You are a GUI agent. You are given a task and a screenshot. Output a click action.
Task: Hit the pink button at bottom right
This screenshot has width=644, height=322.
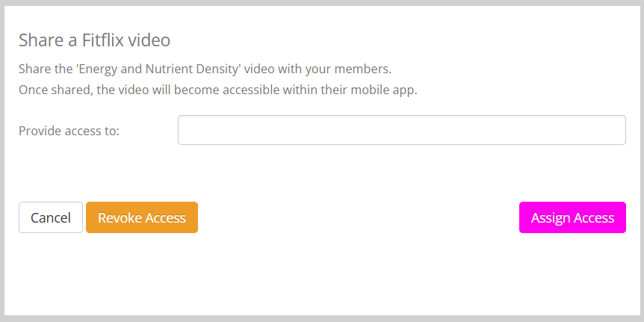pos(572,217)
